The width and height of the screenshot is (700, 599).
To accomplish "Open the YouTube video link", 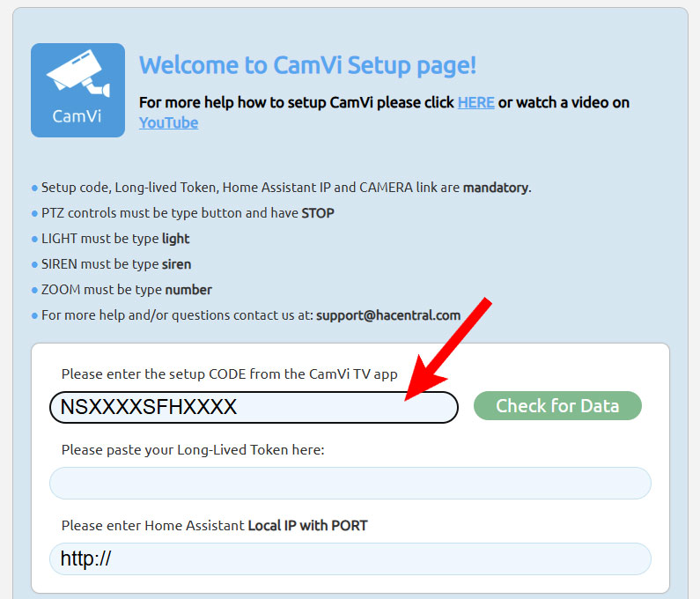I will (x=168, y=122).
